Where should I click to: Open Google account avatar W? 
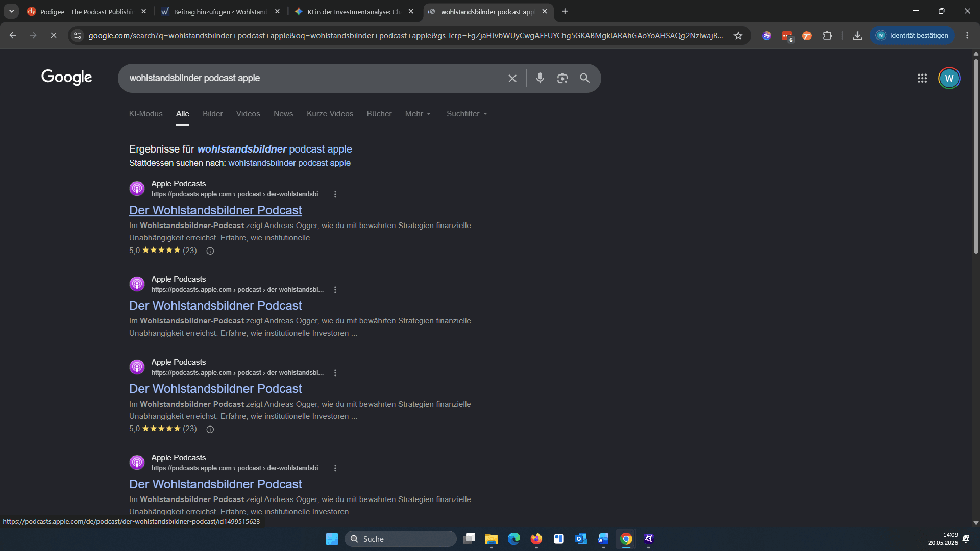click(949, 78)
